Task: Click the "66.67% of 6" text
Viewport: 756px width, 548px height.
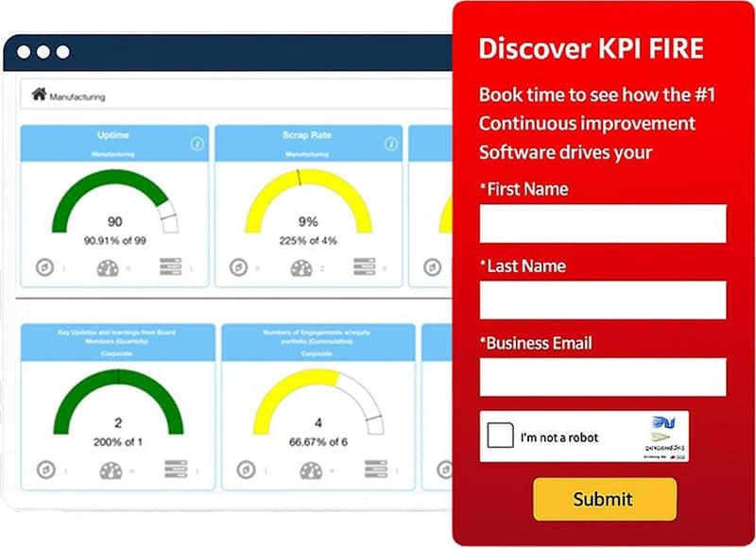Action: (x=318, y=442)
